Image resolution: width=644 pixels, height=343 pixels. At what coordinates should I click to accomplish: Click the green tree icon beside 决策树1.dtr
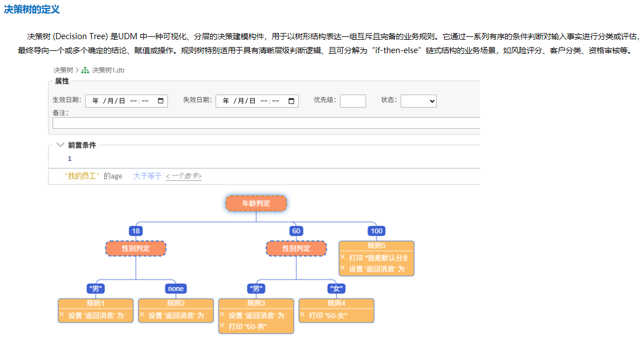85,71
